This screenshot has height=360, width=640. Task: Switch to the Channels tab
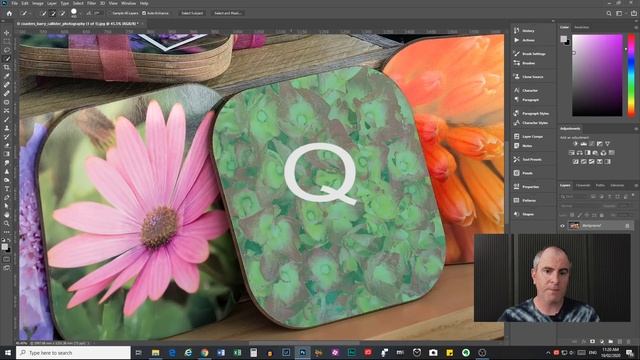tap(583, 185)
